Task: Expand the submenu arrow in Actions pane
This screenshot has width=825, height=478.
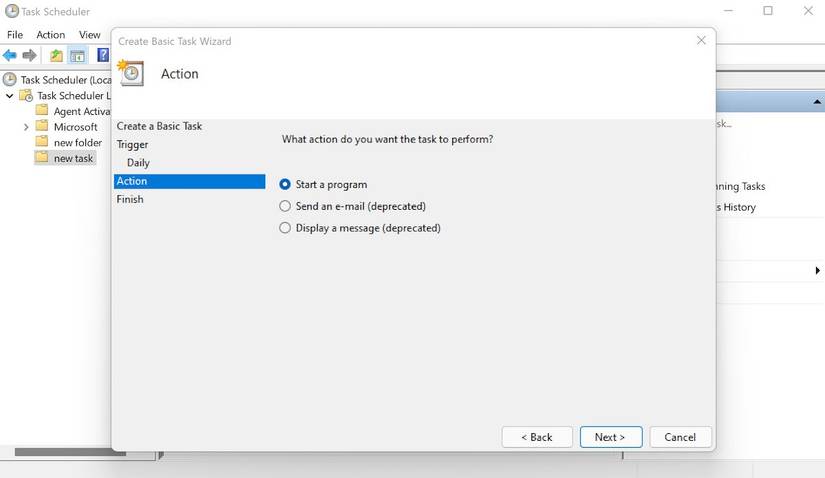Action: point(818,271)
